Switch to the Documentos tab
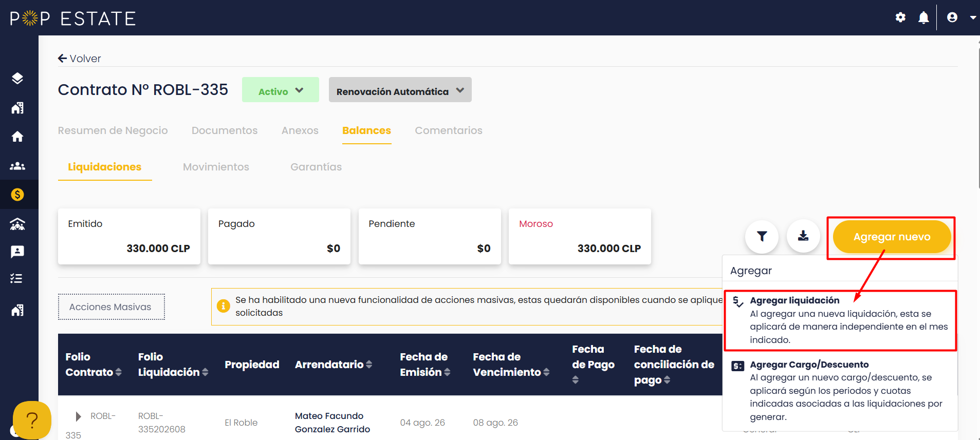This screenshot has height=440, width=980. coord(225,130)
